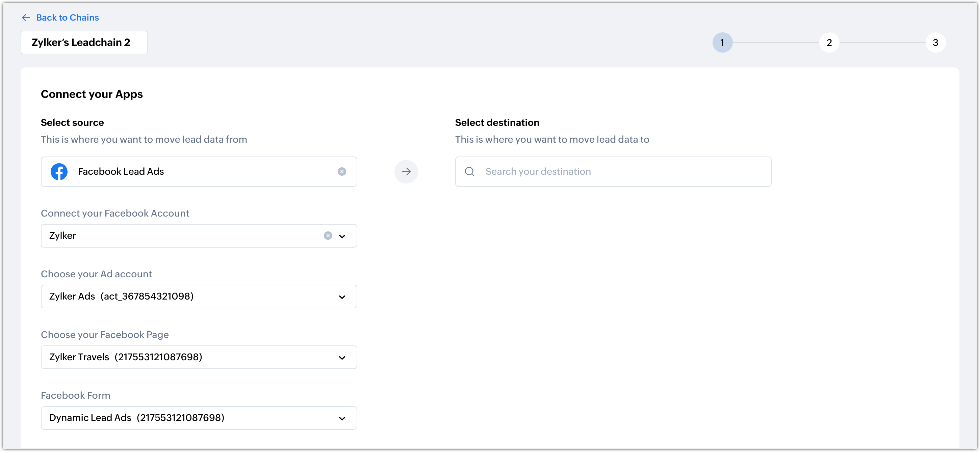Jump to step 2 in the progress stepper
This screenshot has height=452, width=980.
pos(829,43)
